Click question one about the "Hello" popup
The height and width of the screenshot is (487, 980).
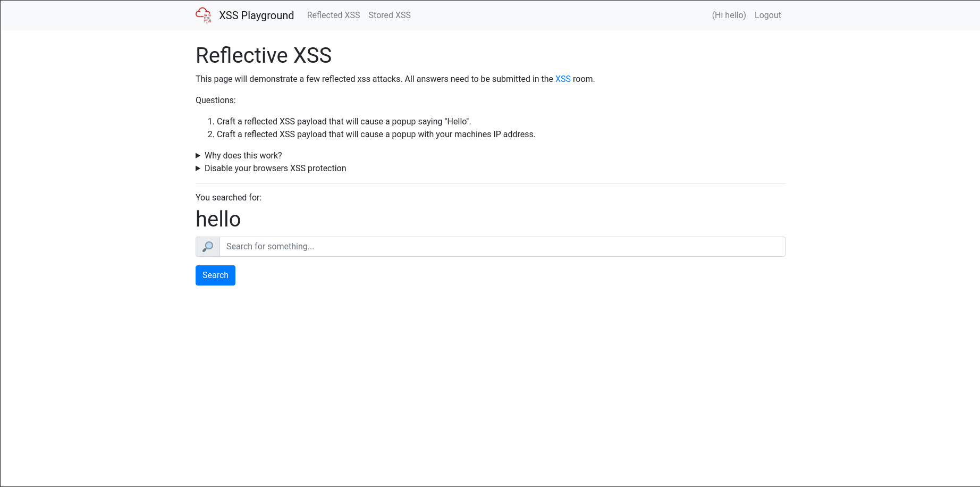[x=343, y=121]
